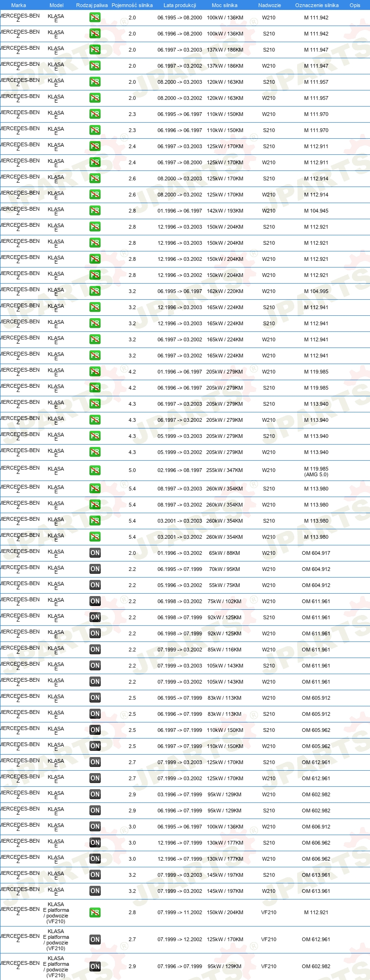
Task: Click the PB icon for 2.4 W210 M 112.911
Action: click(x=95, y=162)
